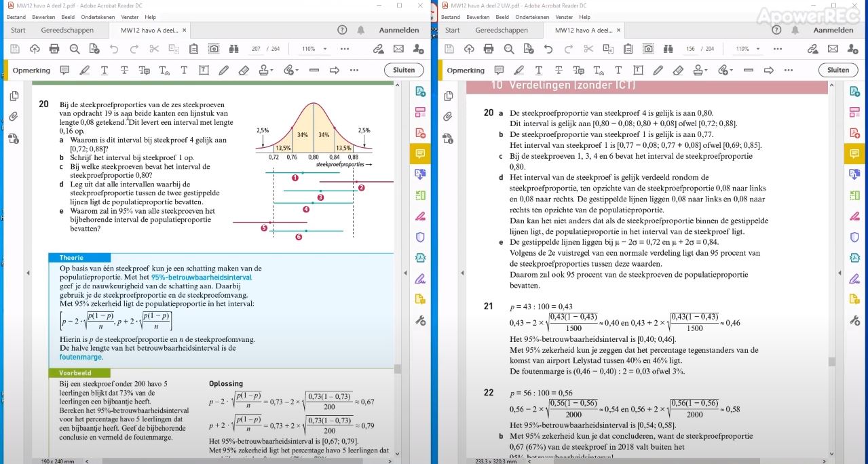
Task: Open page thumbnails panel in left window
Action: click(14, 96)
